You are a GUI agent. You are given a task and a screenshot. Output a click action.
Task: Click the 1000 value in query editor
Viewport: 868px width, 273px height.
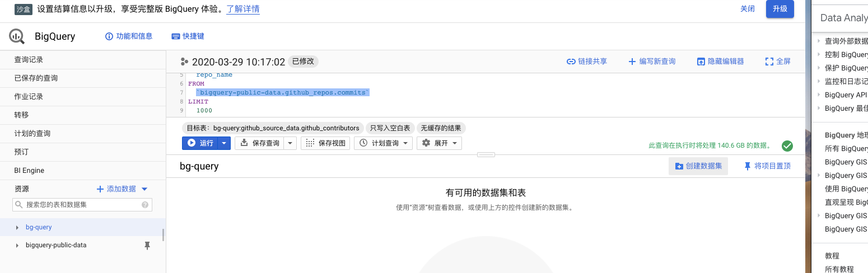coord(204,111)
